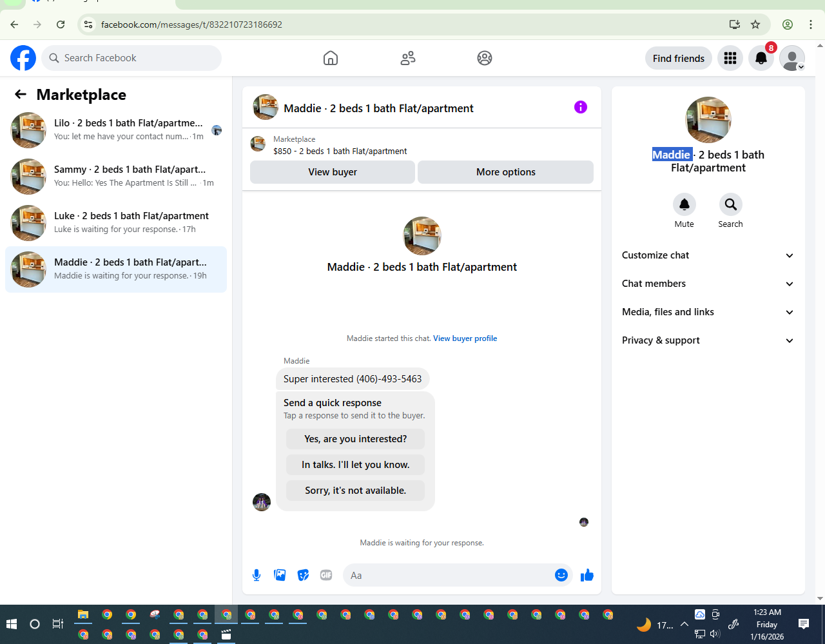Image resolution: width=825 pixels, height=644 pixels.
Task: Choose a GIF icon
Action: 326,575
